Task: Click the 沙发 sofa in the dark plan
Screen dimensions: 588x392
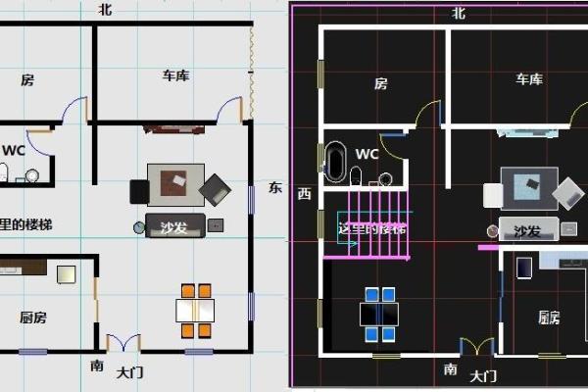Action: pyautogui.click(x=527, y=231)
